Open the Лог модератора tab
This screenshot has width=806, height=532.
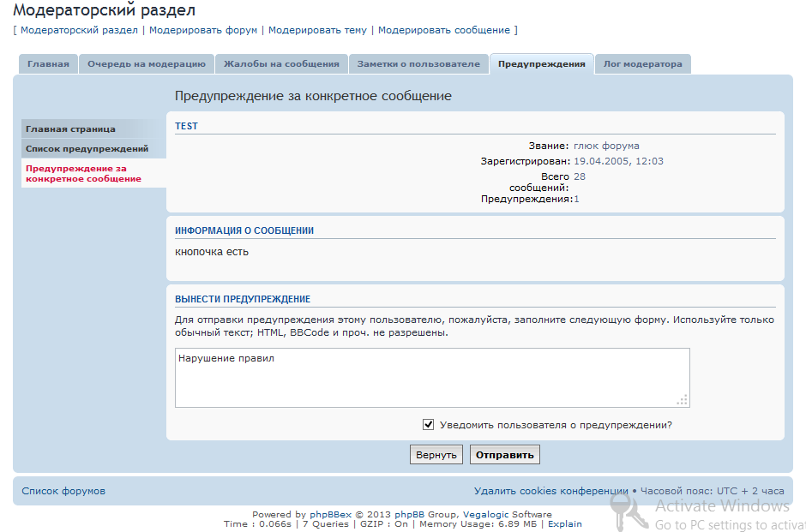(642, 64)
